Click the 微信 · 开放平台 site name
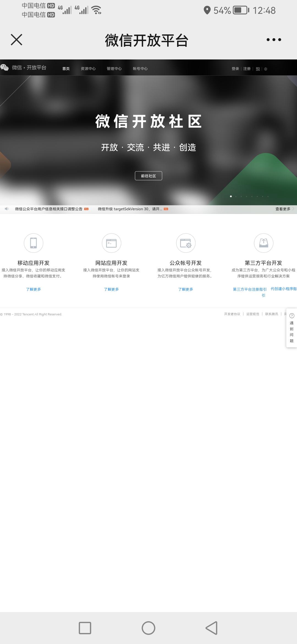 point(29,67)
